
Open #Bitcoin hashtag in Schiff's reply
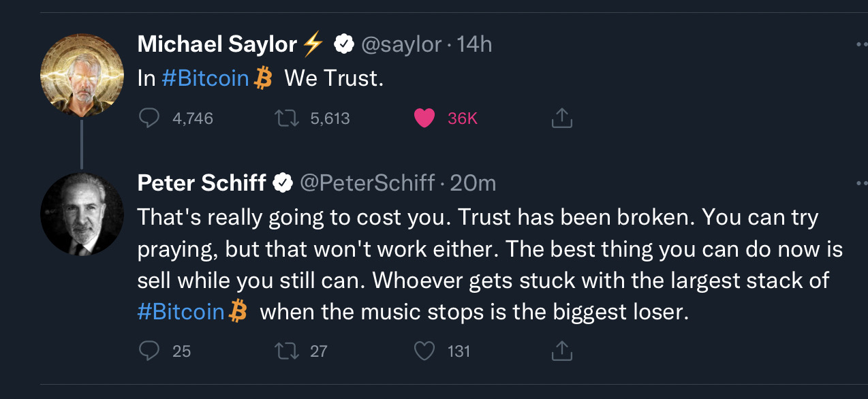[x=181, y=312]
